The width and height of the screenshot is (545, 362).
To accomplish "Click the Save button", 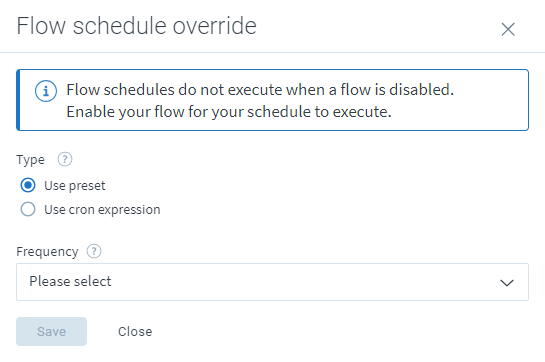I will click(51, 331).
